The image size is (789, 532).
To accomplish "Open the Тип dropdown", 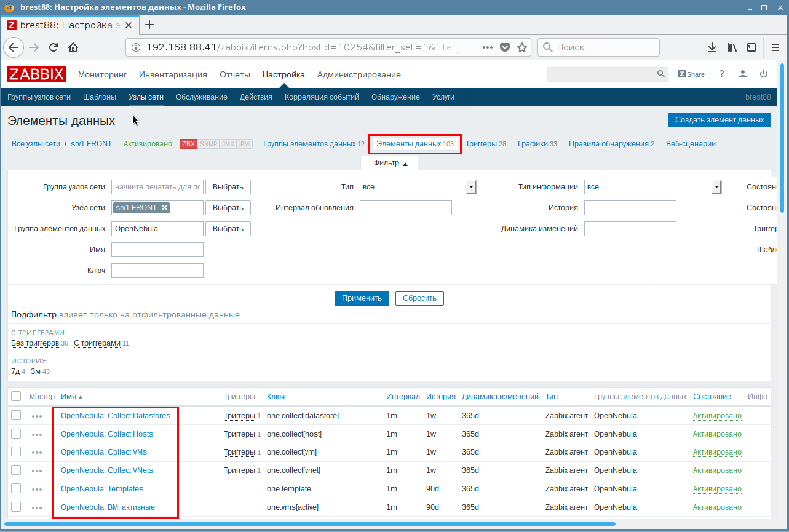I will [x=418, y=187].
